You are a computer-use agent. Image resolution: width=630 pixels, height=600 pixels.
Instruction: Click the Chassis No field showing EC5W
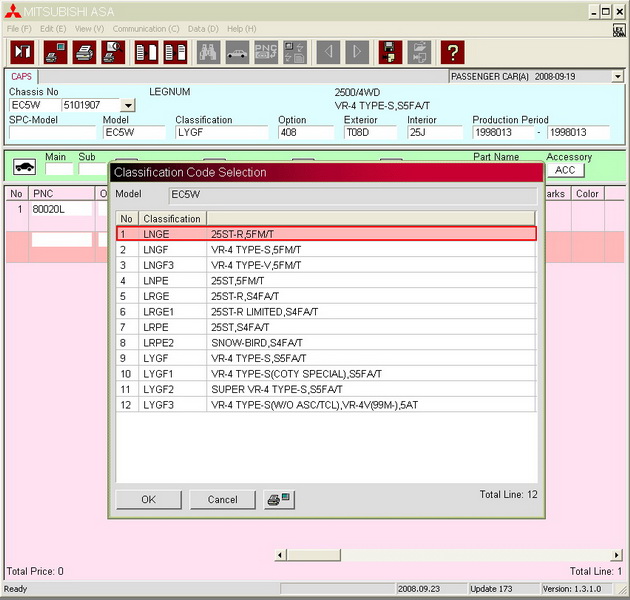pos(35,105)
